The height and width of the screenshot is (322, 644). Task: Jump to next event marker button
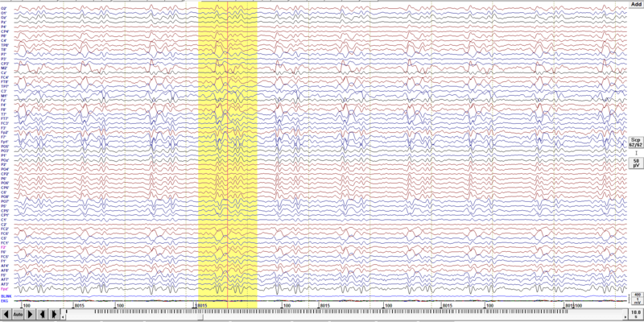pyautogui.click(x=53, y=316)
